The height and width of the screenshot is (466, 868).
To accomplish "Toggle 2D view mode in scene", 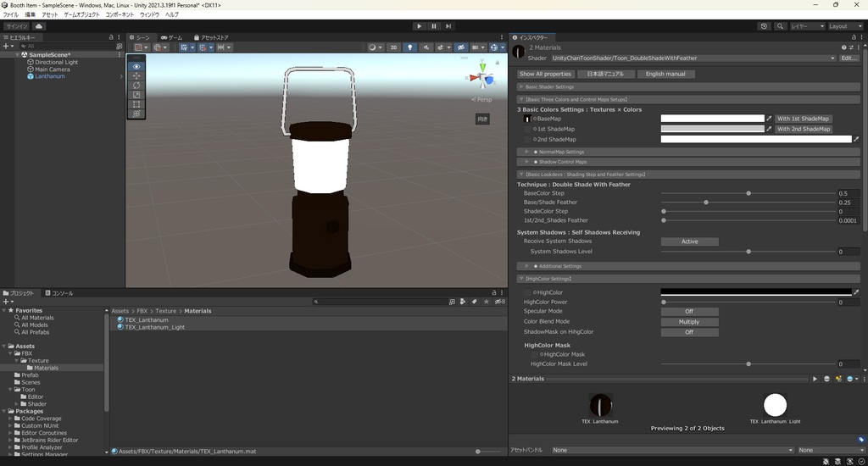I will pyautogui.click(x=393, y=47).
